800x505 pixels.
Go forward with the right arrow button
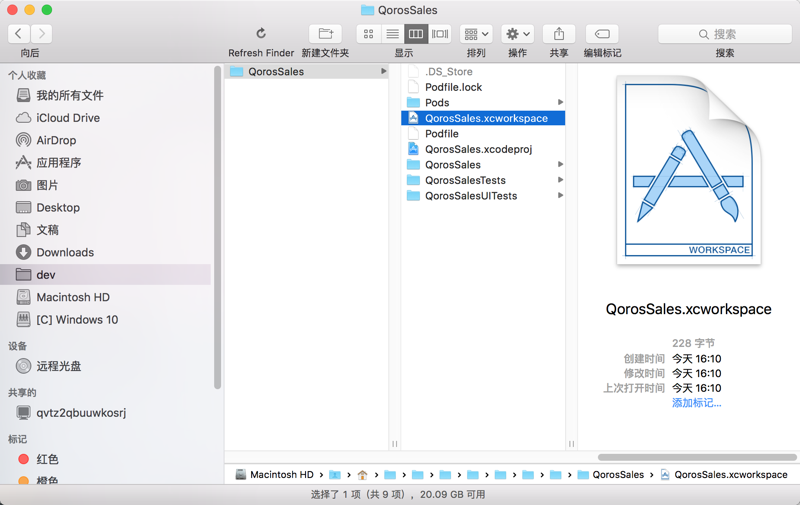click(41, 34)
